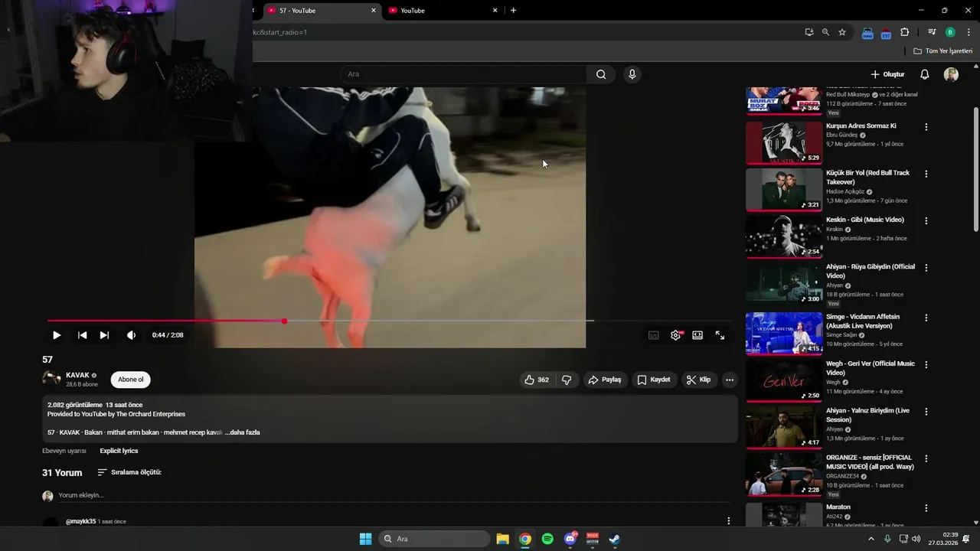Viewport: 980px width, 551px height.
Task: Switch to the second YouTube tab
Action: 442,11
